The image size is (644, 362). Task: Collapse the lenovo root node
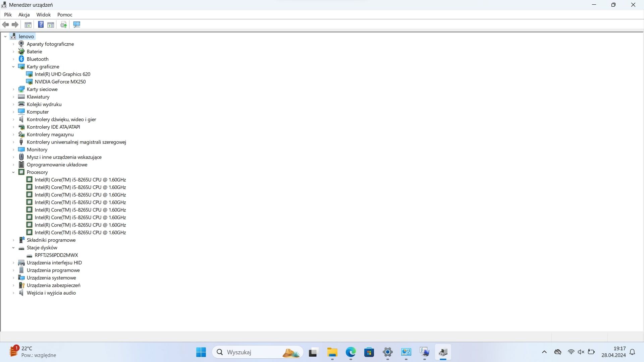click(x=5, y=36)
